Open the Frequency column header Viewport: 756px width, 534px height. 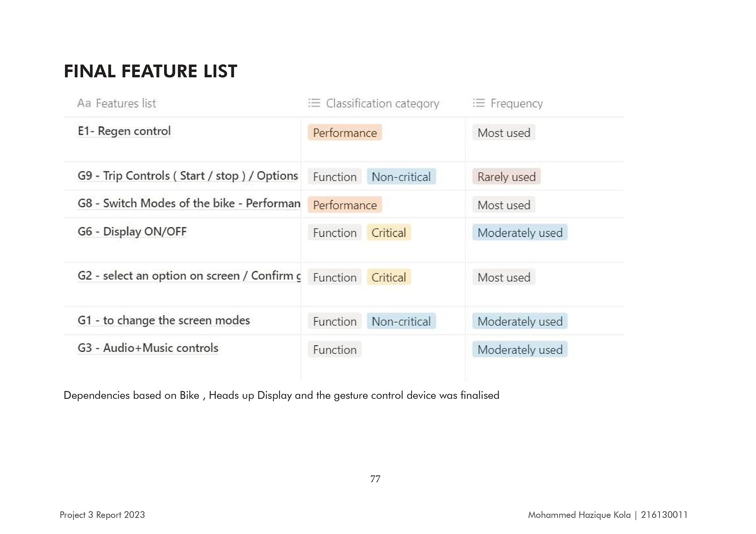point(508,103)
